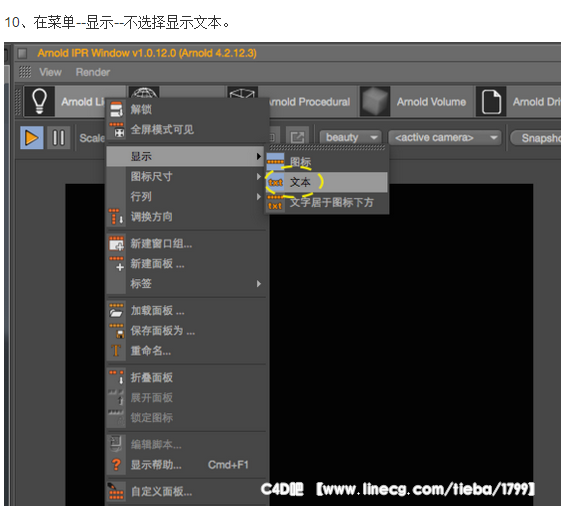The height and width of the screenshot is (506, 561).
Task: Choose 折叠面板 from the menu
Action: tap(186, 378)
